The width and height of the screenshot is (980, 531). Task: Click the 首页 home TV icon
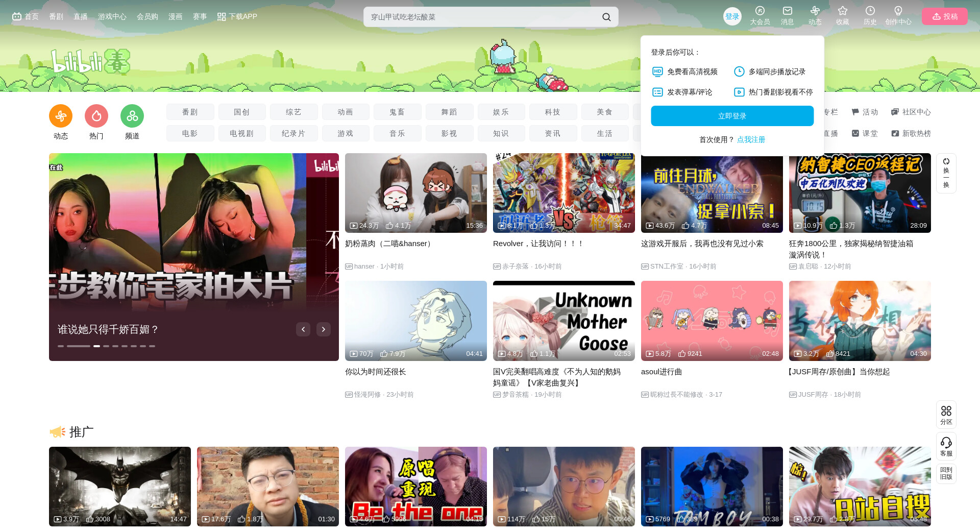click(17, 16)
